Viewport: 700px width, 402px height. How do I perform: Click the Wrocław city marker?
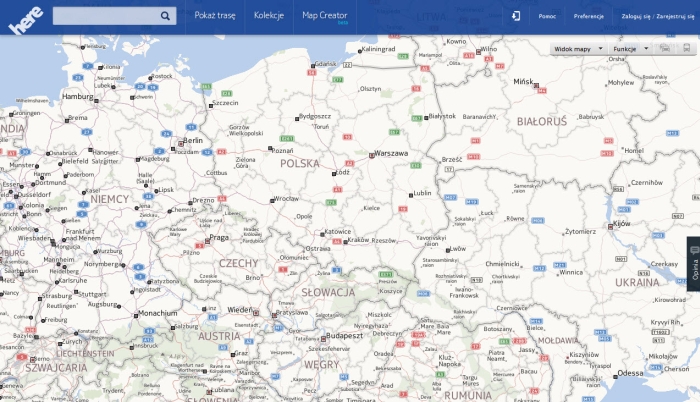click(272, 201)
